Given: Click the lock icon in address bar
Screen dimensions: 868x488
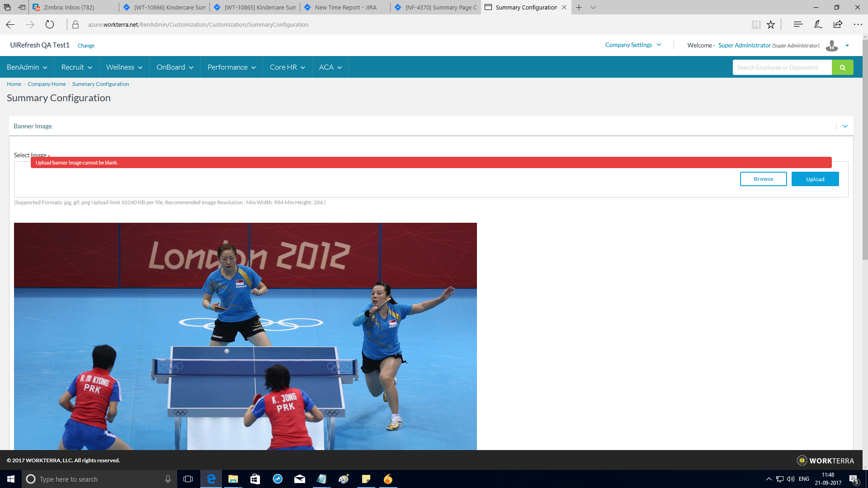Looking at the screenshot, I should point(75,25).
